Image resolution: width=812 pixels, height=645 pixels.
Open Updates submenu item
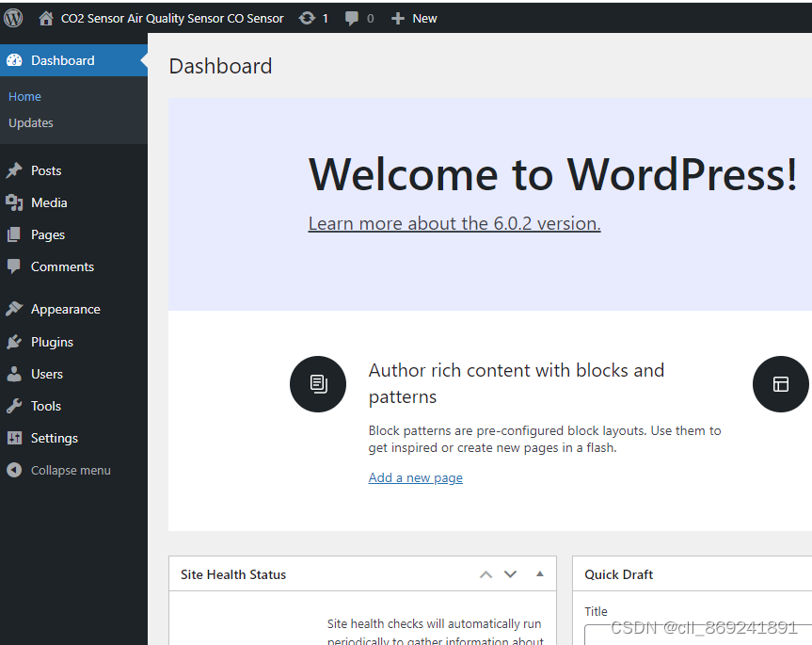click(31, 122)
